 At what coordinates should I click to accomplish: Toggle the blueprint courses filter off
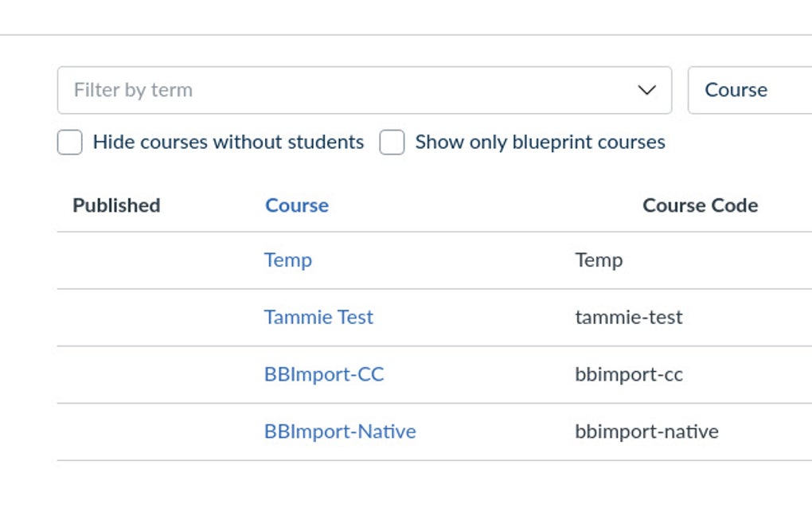[392, 142]
